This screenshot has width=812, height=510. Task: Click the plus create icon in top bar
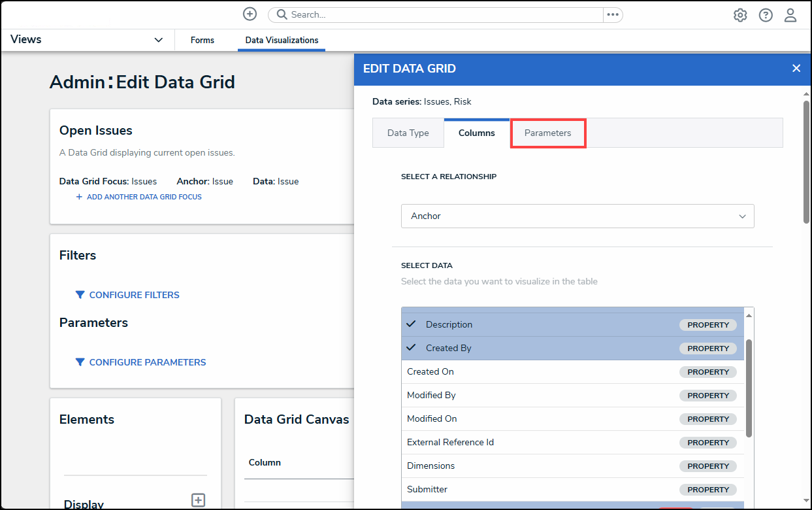point(250,14)
